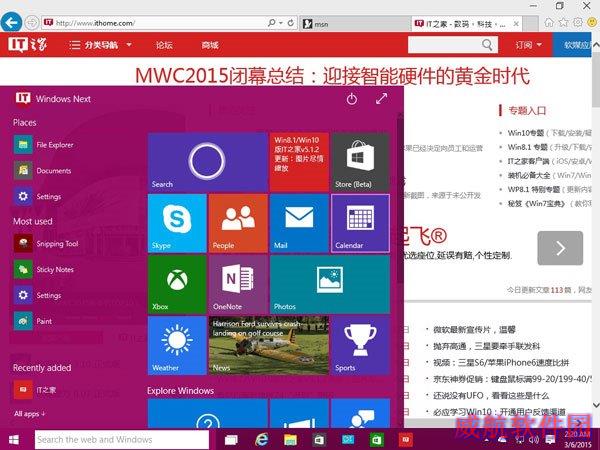The width and height of the screenshot is (600, 450).
Task: Expand the 分类导航 menu
Action: click(x=101, y=45)
